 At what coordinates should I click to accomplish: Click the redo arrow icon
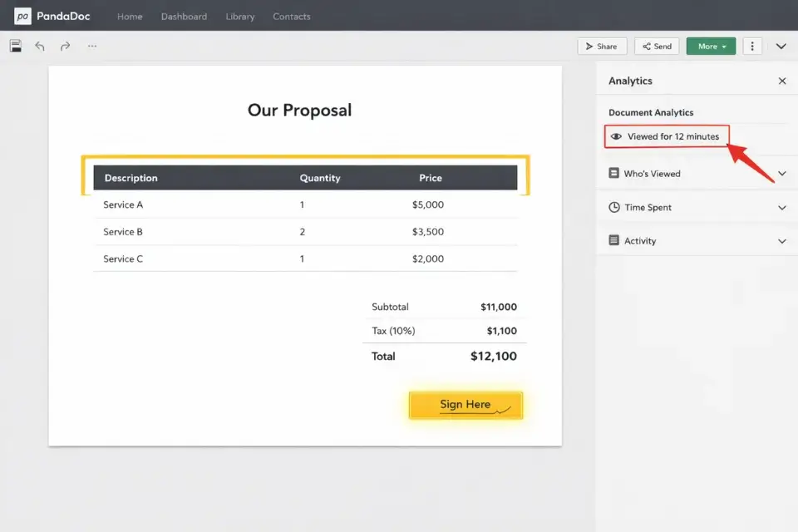(x=65, y=46)
